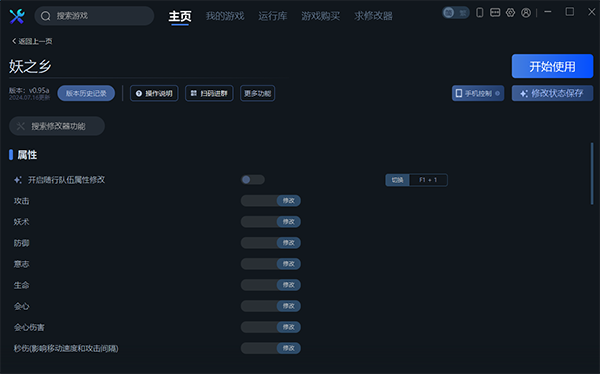Open settings via hexagon gear icon
The image size is (600, 374).
pyautogui.click(x=510, y=13)
